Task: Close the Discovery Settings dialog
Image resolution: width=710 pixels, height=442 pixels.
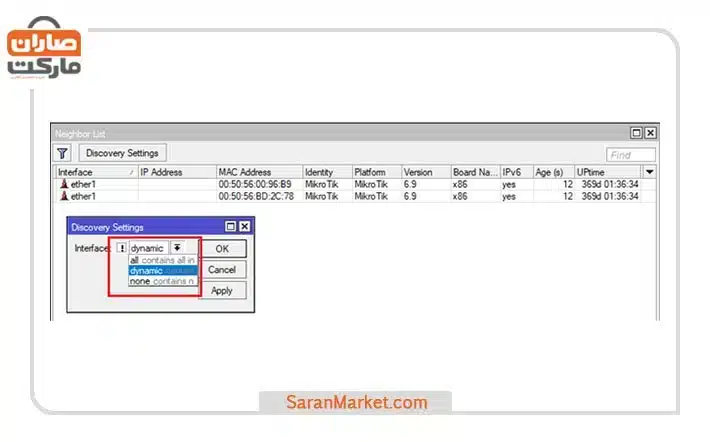Action: point(244,228)
